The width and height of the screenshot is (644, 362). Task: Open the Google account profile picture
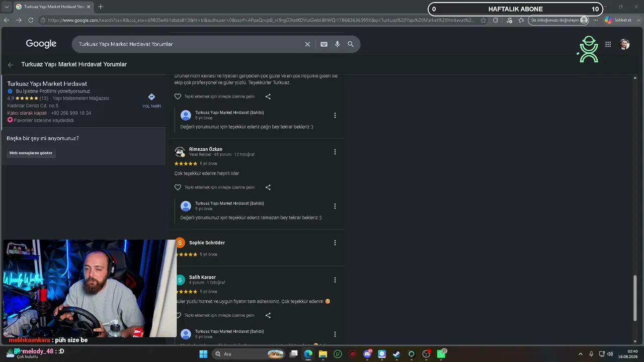pos(624,44)
